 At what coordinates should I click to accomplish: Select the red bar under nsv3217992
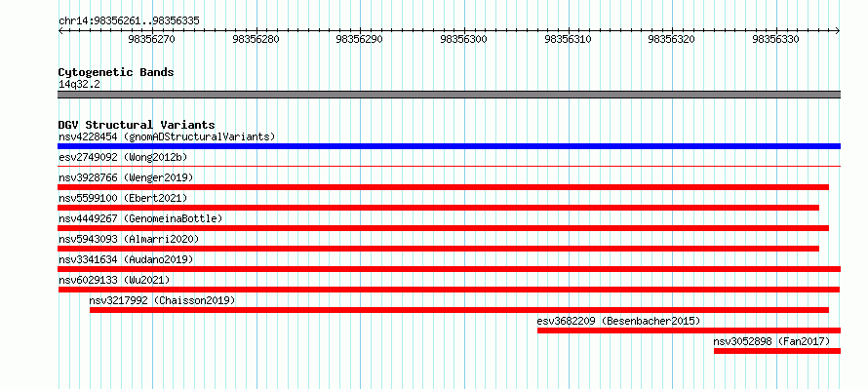pyautogui.click(x=459, y=310)
